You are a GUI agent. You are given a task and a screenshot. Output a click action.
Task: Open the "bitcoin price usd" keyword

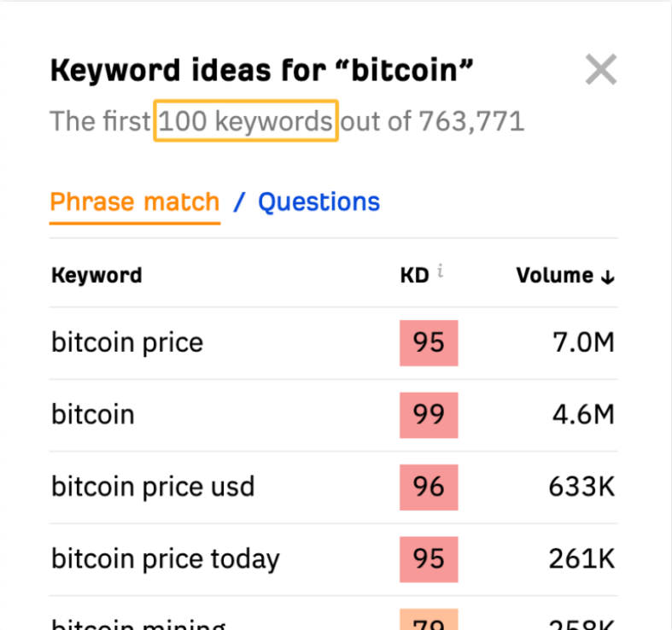pyautogui.click(x=153, y=487)
